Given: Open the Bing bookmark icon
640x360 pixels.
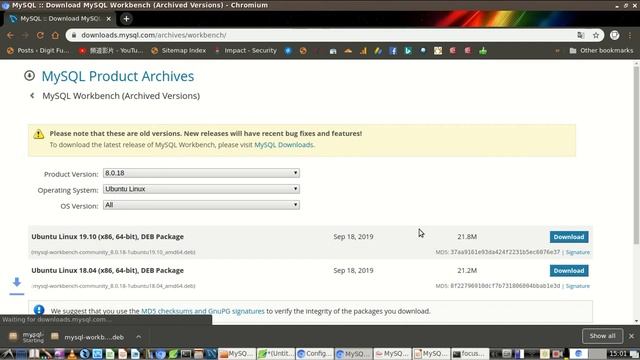Looking at the screenshot, I should point(408,51).
